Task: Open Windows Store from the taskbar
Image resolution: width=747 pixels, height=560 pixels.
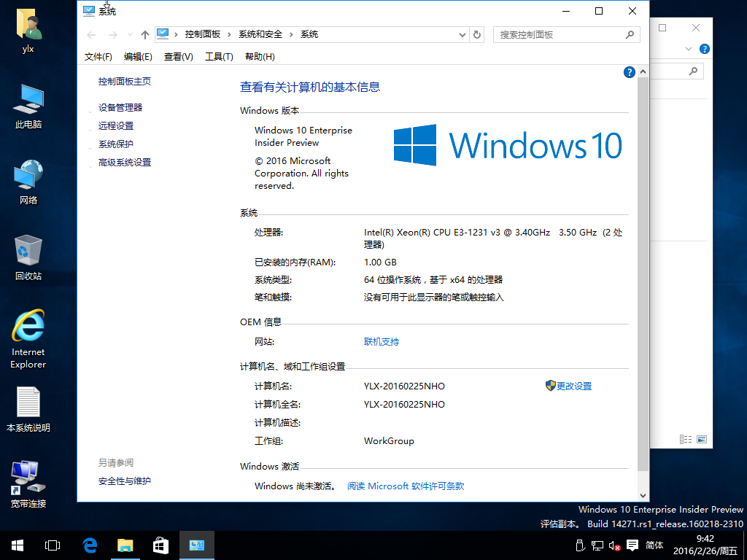Action: pos(161,545)
